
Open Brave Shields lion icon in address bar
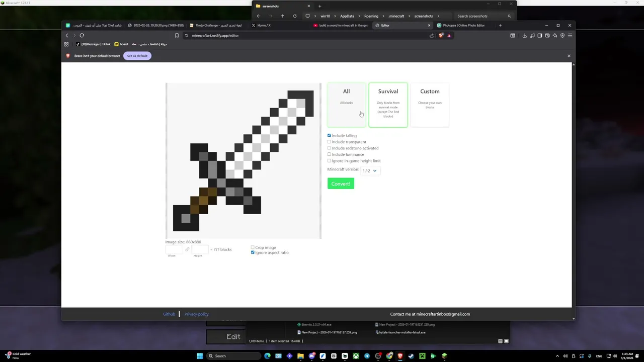tap(441, 35)
